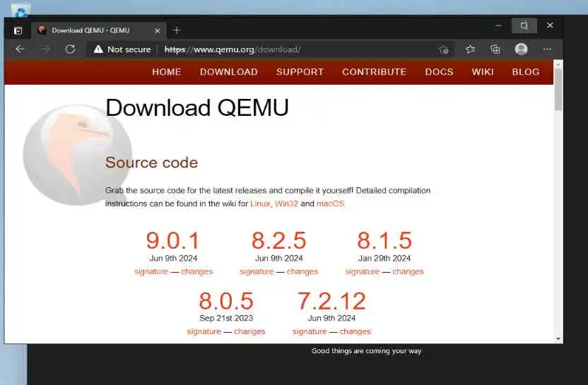Select the Download QEMU - QEMU tab
Viewport: 588px width, 385px height.
pyautogui.click(x=100, y=30)
